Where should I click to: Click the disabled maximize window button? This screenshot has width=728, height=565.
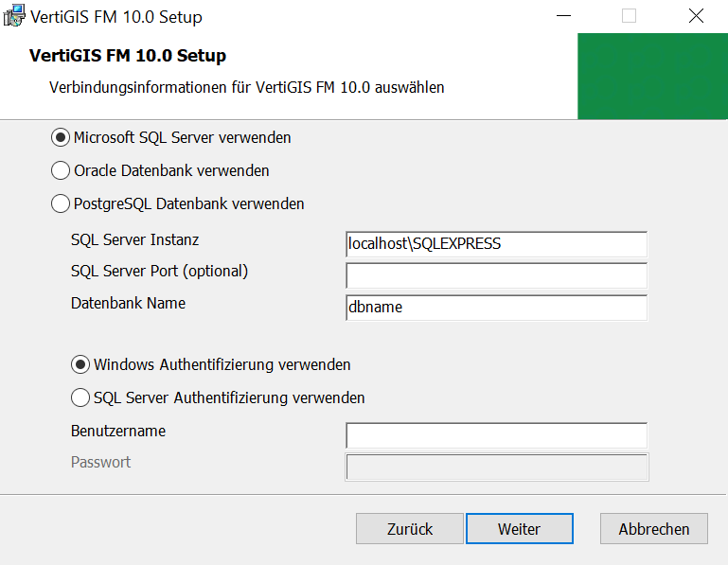(630, 16)
